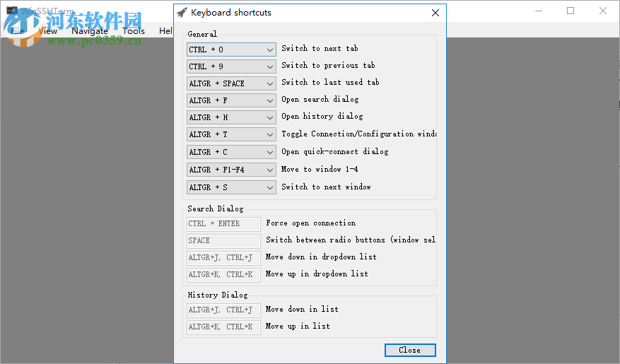Open the File menu in WinSSHTerm

tap(17, 31)
